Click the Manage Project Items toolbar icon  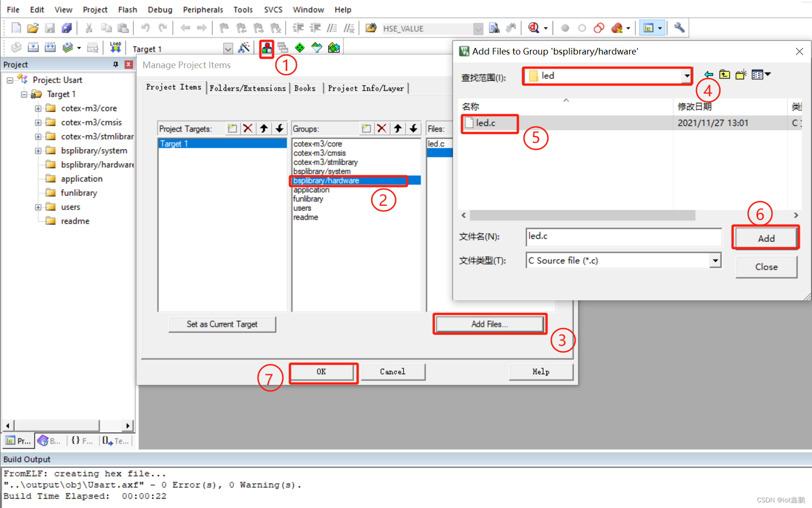pyautogui.click(x=266, y=48)
